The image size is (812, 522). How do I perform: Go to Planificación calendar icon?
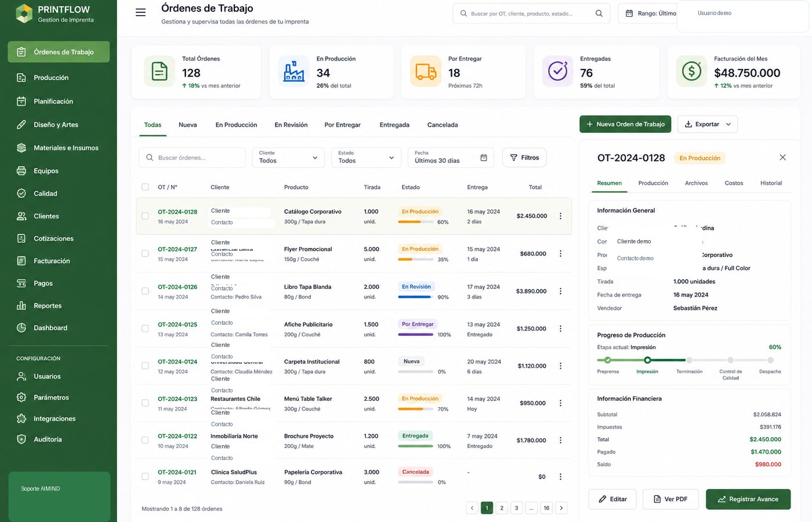click(x=21, y=101)
